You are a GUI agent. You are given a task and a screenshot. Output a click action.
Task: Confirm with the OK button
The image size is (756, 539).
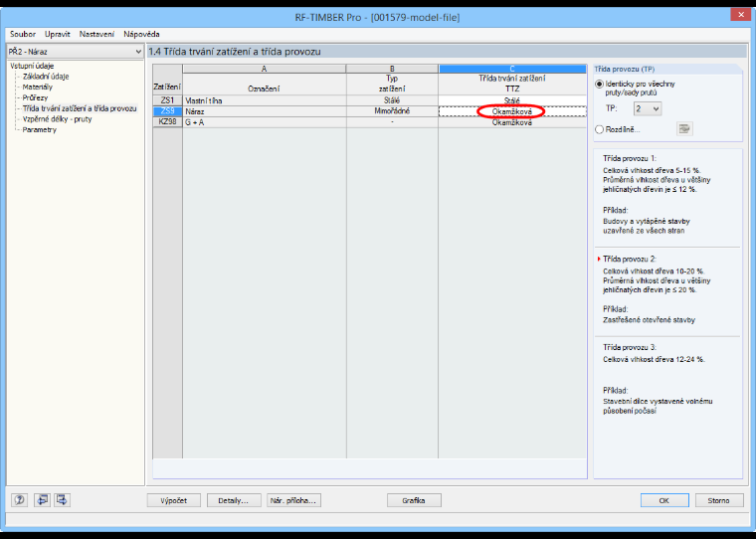coord(664,500)
